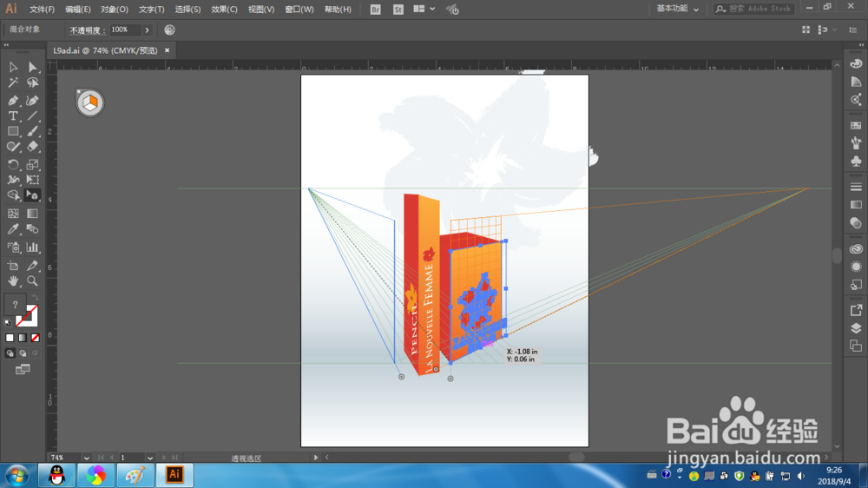Select the Perspective Selection tool

point(33,195)
